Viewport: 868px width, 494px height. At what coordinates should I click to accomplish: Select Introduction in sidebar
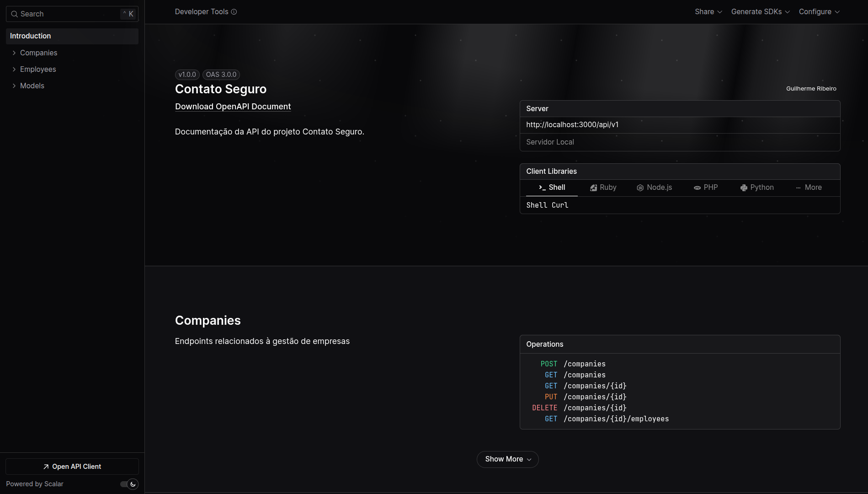72,36
